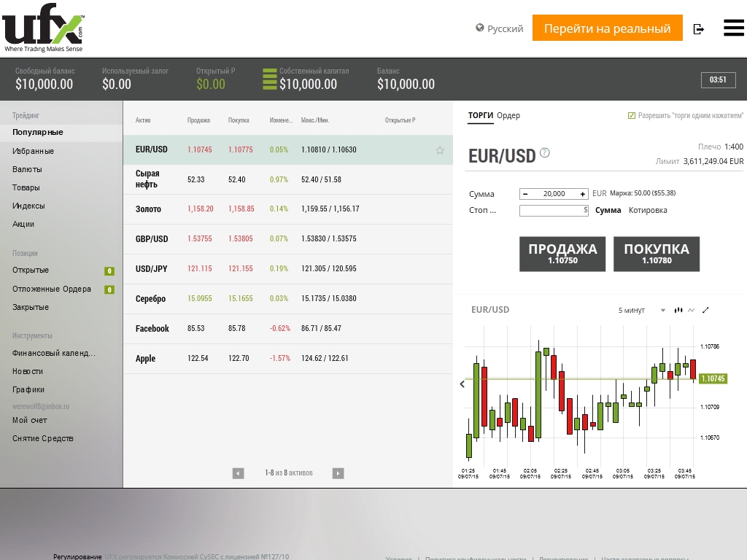Switch chart to line view icon
The width and height of the screenshot is (747, 560).
pyautogui.click(x=691, y=310)
